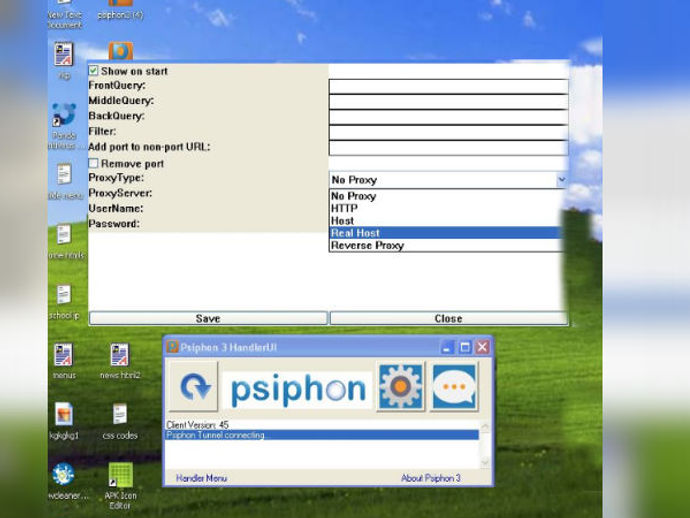690x518 pixels.
Task: Choose 'Reverse Proxy' option
Action: pos(446,245)
